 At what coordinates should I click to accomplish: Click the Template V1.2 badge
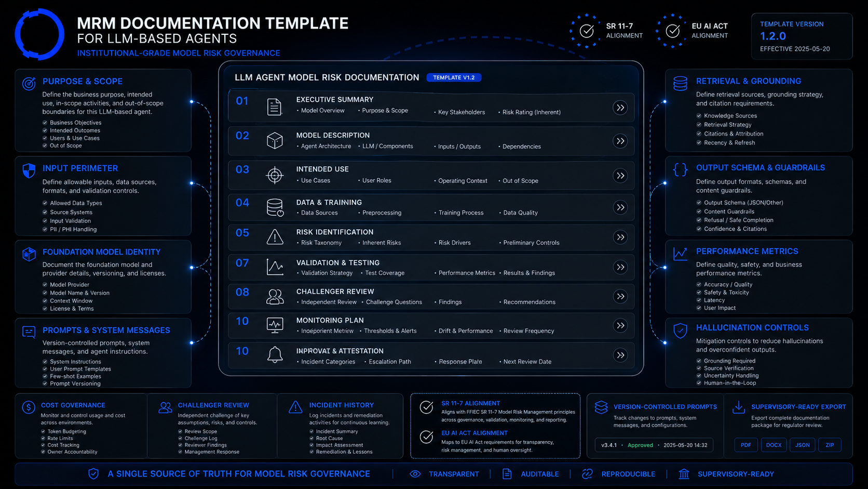point(454,77)
